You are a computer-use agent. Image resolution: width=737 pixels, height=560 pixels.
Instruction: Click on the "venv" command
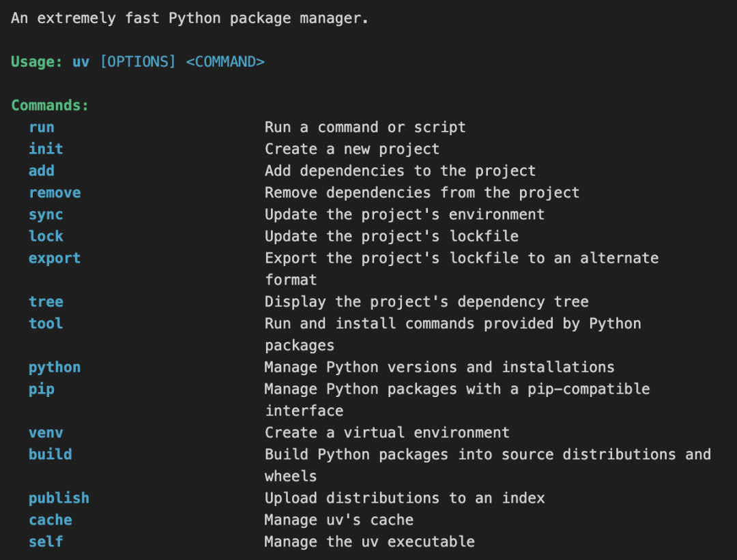46,433
